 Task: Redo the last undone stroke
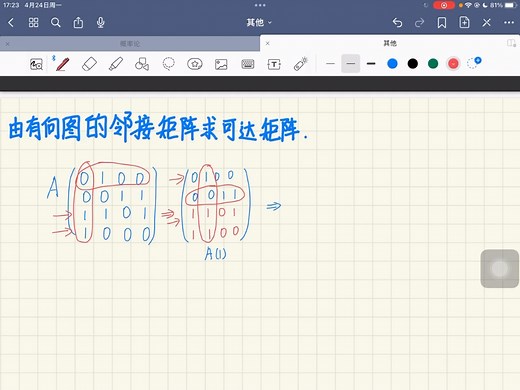coord(419,23)
